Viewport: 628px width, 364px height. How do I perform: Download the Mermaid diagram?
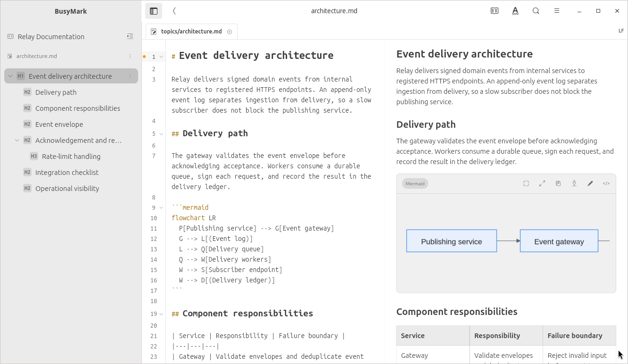point(574,183)
